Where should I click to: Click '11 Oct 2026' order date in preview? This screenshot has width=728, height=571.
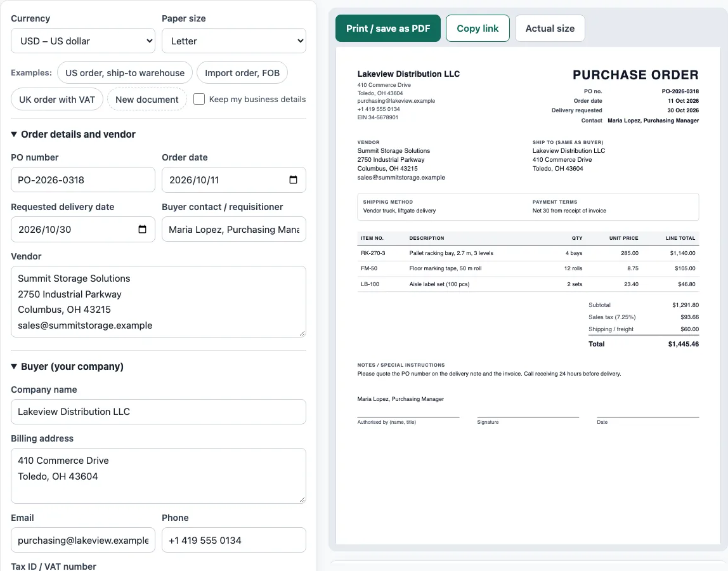(684, 101)
